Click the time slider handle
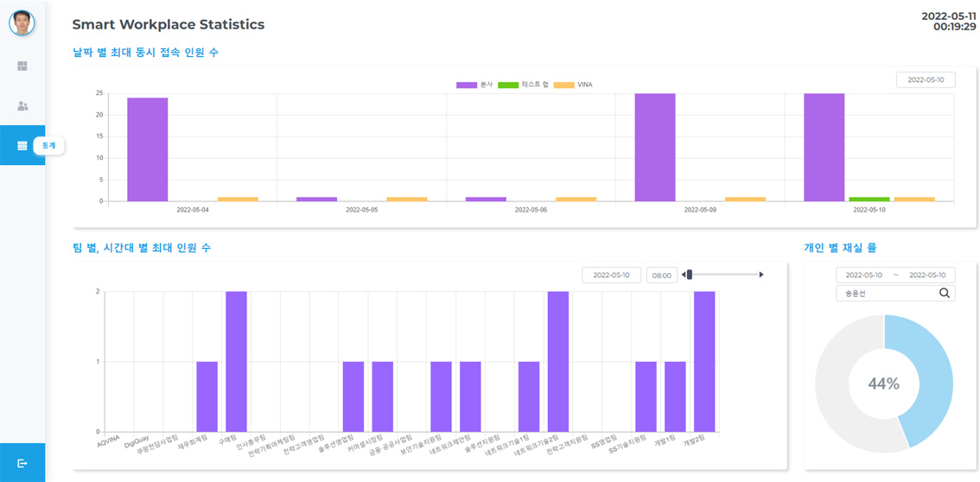This screenshot has width=980, height=482. point(690,275)
